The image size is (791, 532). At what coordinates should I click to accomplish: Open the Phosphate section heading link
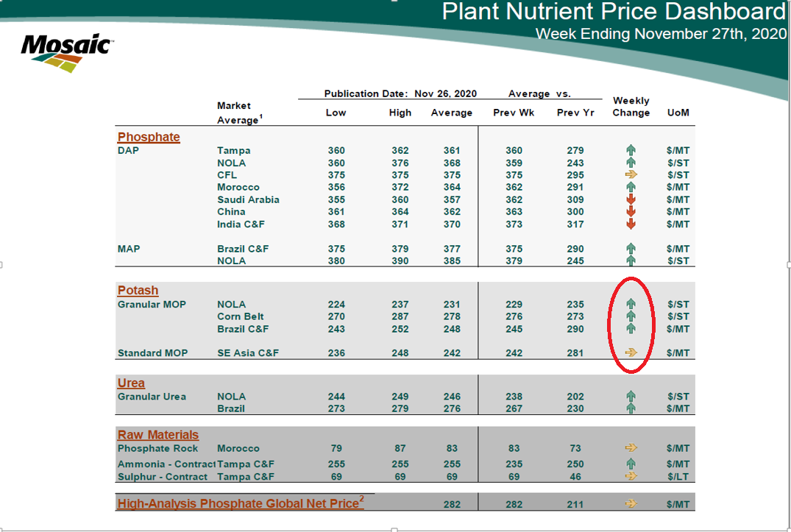tap(149, 137)
